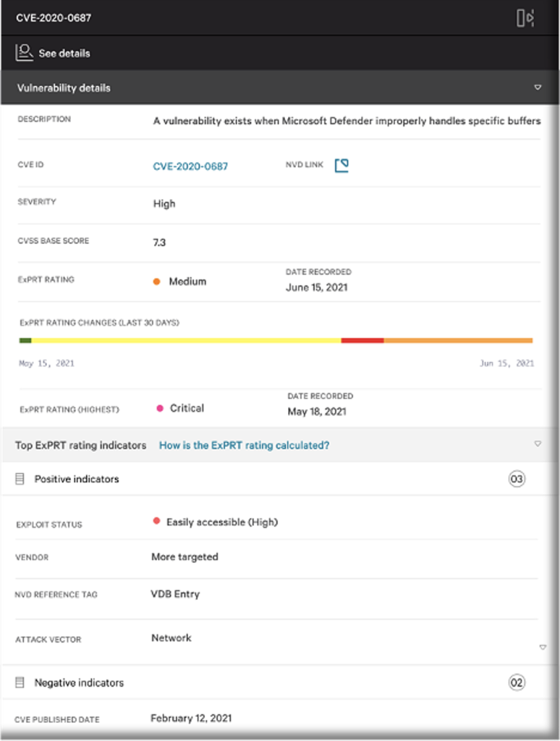Screen dimensions: 560x741
Task: Click red segment of ExPRT rating timeline
Action: (x=362, y=340)
